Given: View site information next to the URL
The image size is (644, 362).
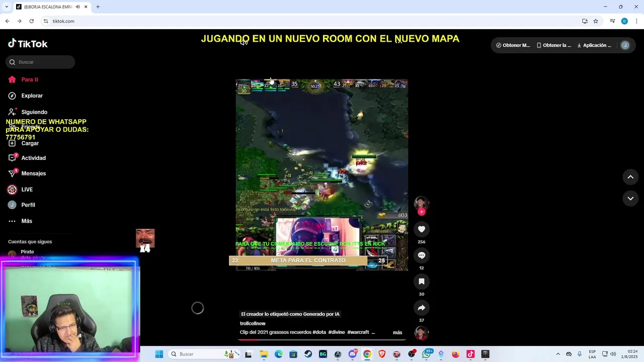Looking at the screenshot, I should pyautogui.click(x=46, y=21).
